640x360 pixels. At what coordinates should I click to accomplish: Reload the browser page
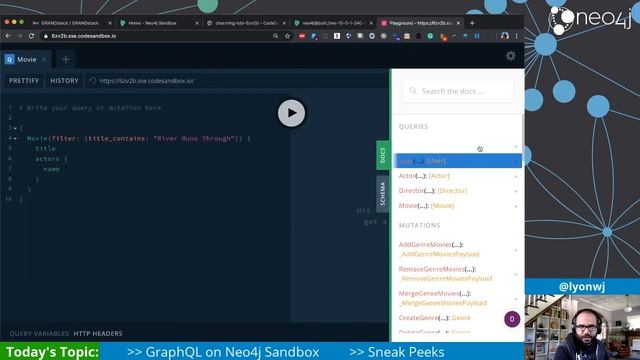(31, 36)
